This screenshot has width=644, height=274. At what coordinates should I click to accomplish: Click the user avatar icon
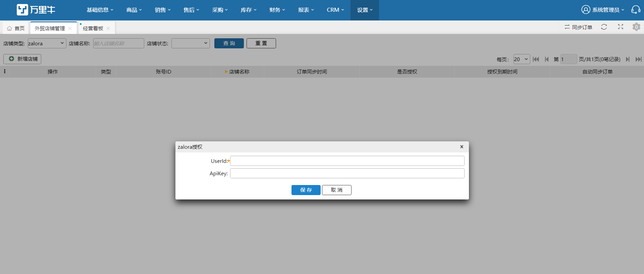(x=586, y=10)
